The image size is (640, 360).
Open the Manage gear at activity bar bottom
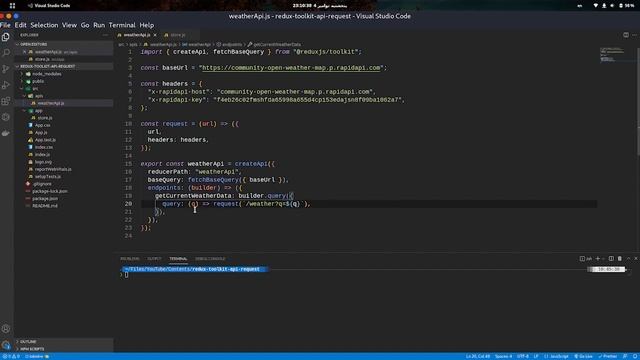[x=6, y=345]
